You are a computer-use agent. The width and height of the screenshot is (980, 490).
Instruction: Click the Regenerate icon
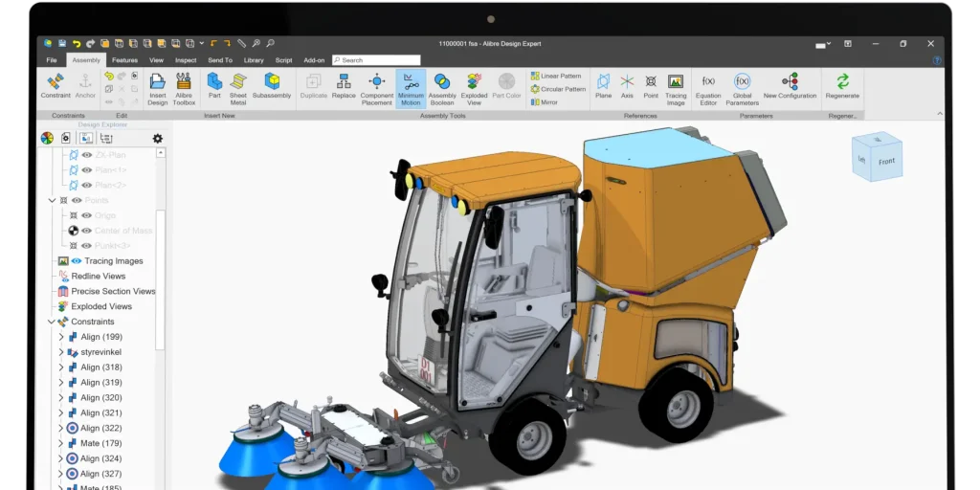pyautogui.click(x=842, y=84)
